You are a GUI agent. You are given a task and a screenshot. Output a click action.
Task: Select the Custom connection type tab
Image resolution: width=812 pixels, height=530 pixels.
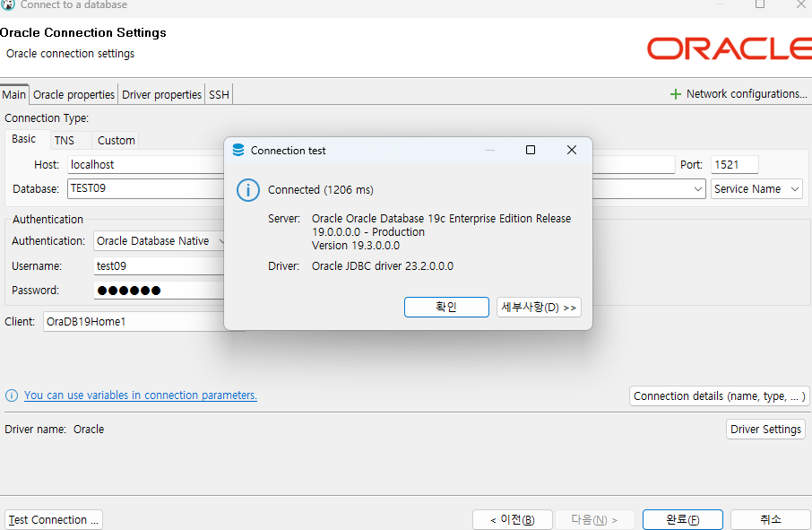(x=116, y=141)
